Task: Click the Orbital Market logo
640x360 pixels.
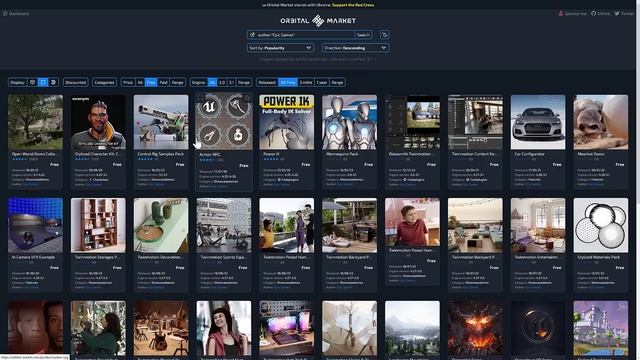Action: (x=318, y=20)
